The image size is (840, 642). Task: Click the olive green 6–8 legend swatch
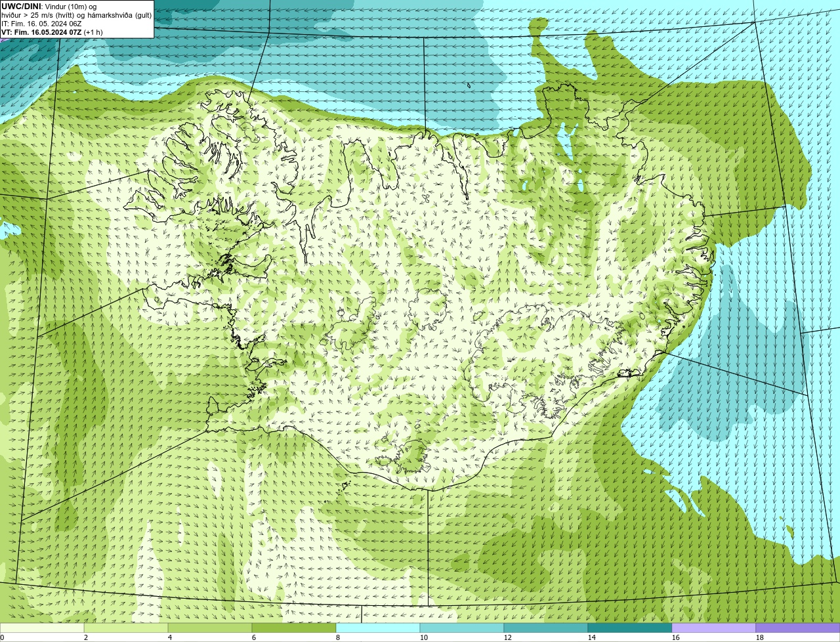point(294,628)
